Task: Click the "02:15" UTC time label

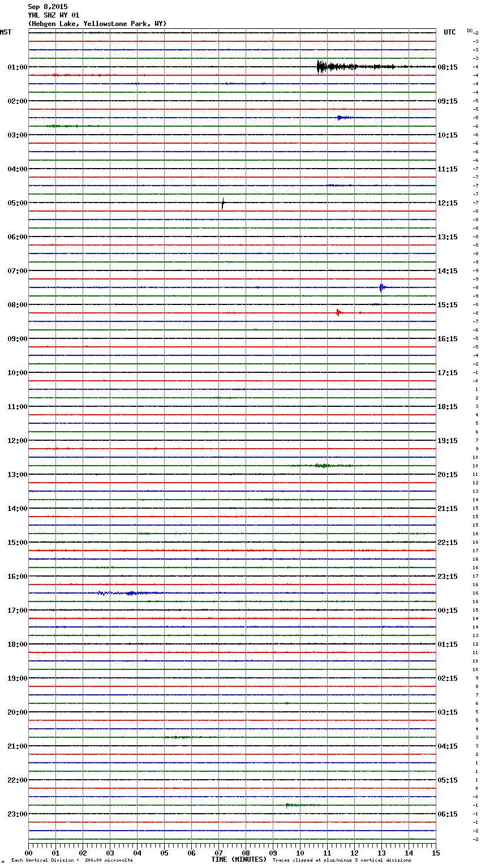Action: click(x=448, y=678)
